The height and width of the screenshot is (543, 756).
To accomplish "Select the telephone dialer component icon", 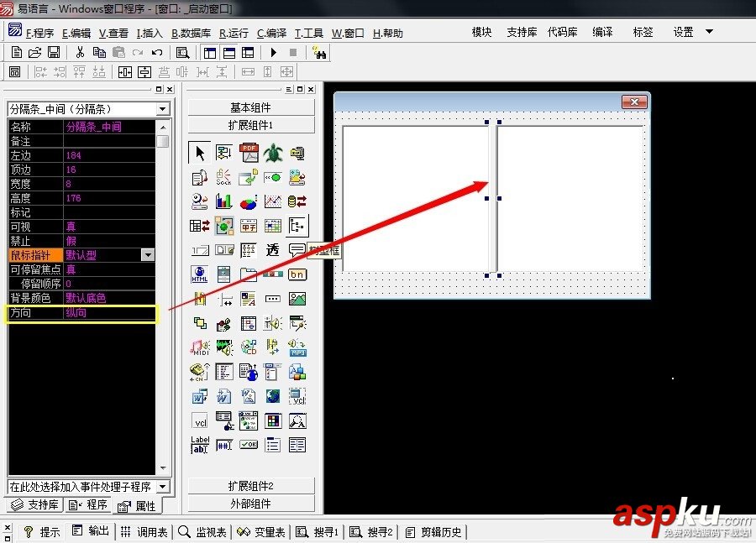I will [199, 372].
